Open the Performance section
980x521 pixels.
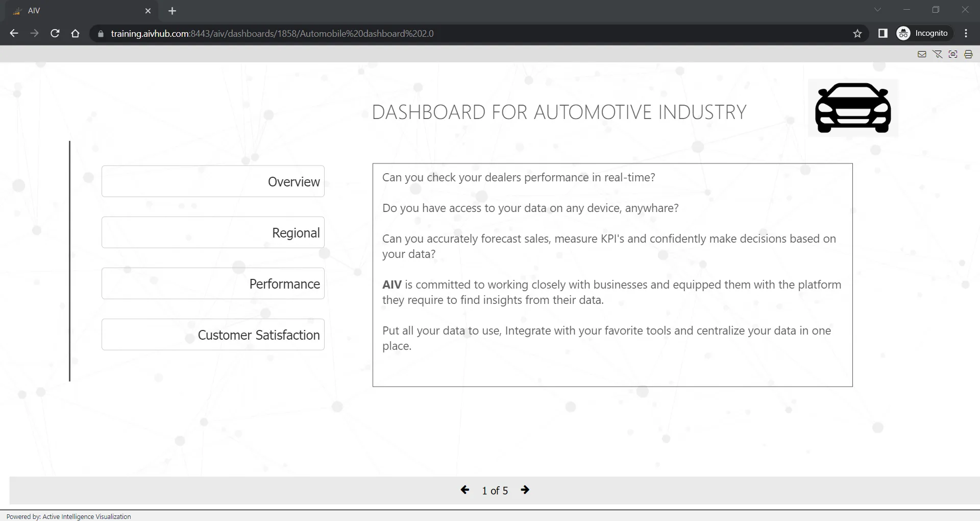213,283
